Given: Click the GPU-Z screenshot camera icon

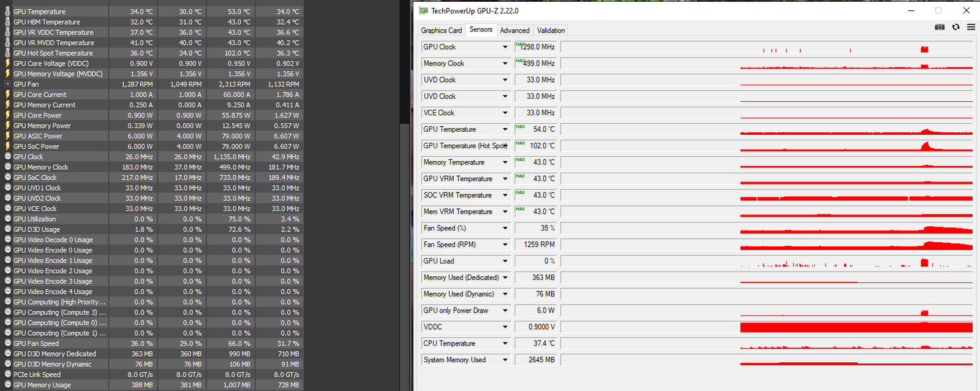Looking at the screenshot, I should pyautogui.click(x=940, y=27).
